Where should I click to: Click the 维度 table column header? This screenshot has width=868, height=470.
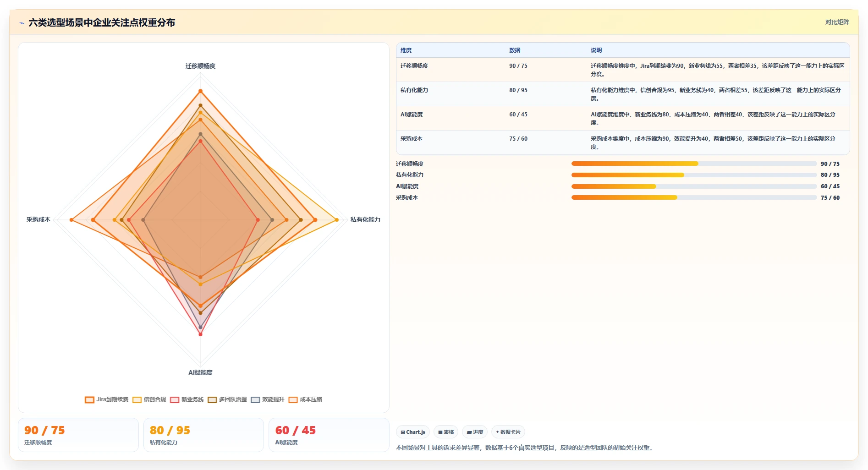[406, 50]
